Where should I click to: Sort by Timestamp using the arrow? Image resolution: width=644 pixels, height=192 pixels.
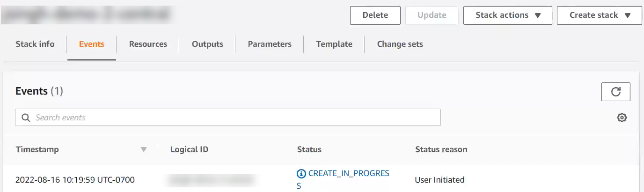tap(144, 150)
